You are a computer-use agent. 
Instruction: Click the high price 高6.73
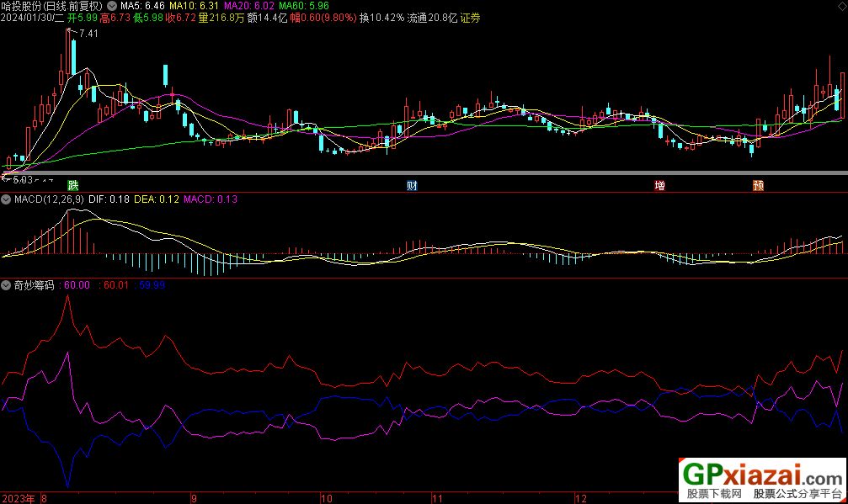[115, 18]
